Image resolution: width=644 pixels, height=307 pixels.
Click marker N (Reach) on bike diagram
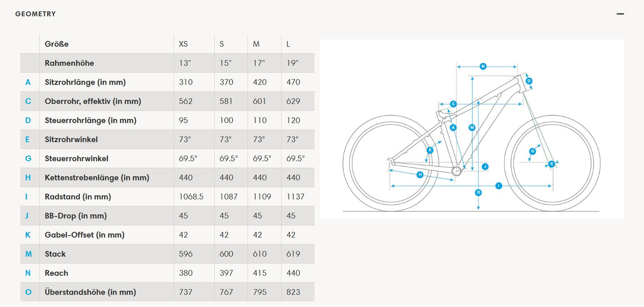483,66
